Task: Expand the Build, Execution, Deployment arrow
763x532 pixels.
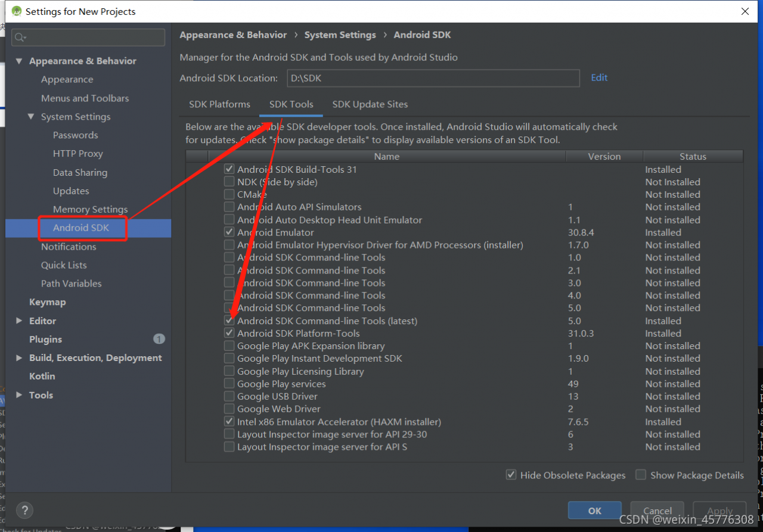Action: (19, 357)
